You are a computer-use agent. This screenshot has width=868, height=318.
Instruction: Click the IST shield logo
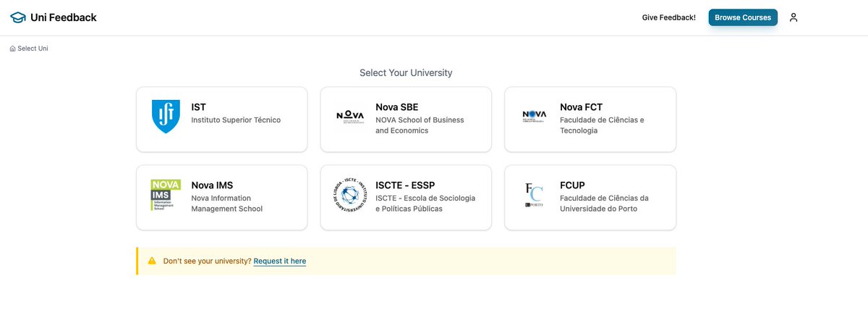[166, 116]
